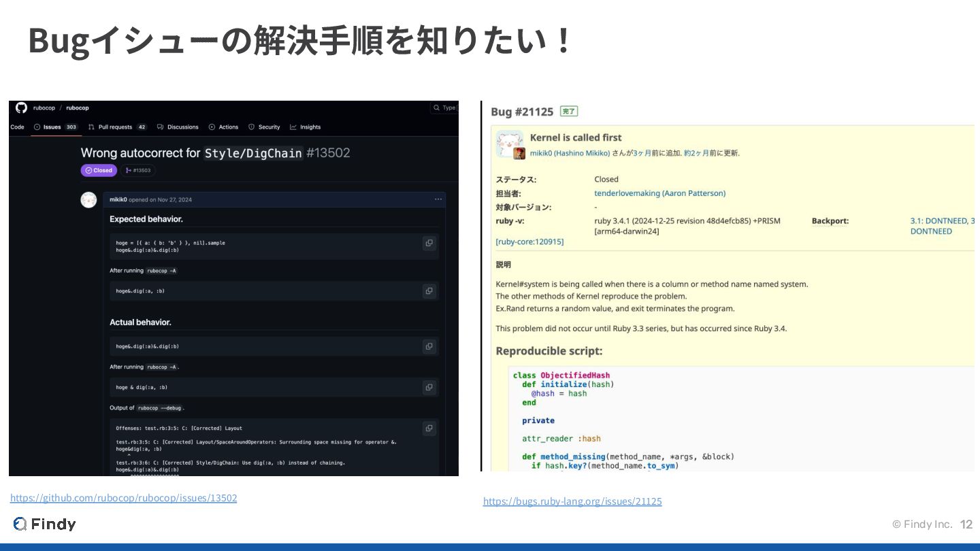Open the Insights tab
Viewport: 980px width, 551px height.
click(305, 127)
